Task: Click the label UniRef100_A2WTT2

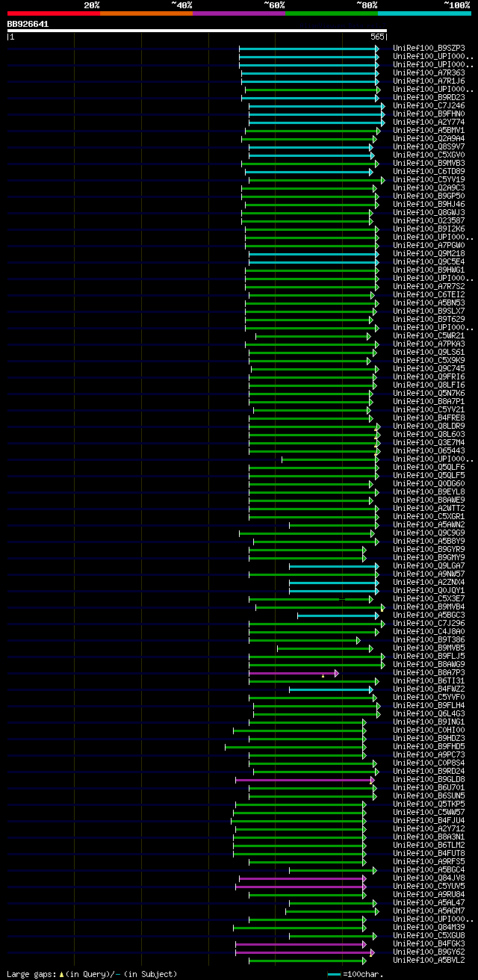Action: coord(429,509)
